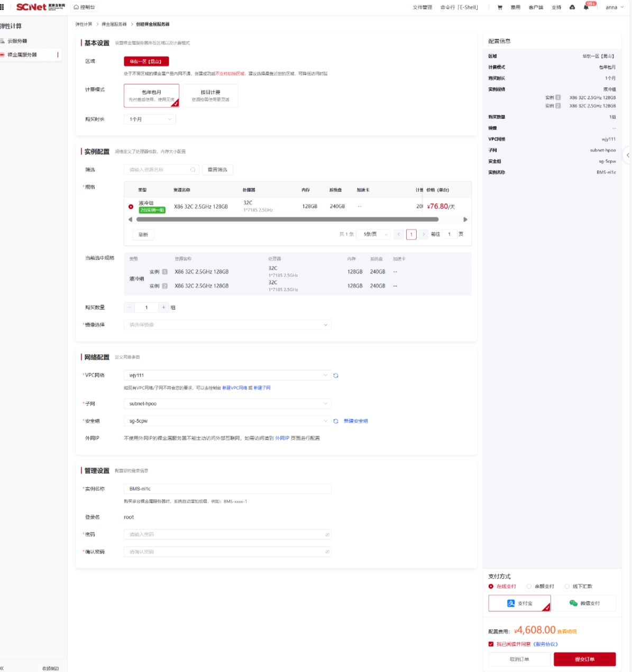Open notifications bell with 99+ badge
This screenshot has height=672, width=632.
pos(586,7)
